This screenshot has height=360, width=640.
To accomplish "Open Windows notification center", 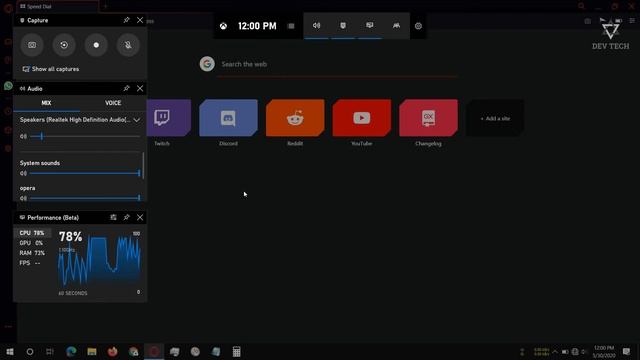I will point(627,351).
